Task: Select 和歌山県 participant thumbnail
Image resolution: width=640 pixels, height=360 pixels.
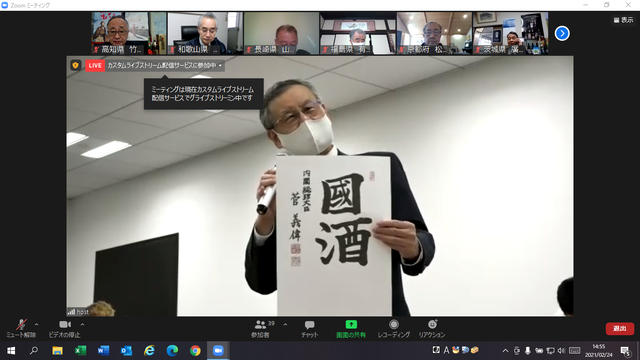Action: tap(205, 33)
